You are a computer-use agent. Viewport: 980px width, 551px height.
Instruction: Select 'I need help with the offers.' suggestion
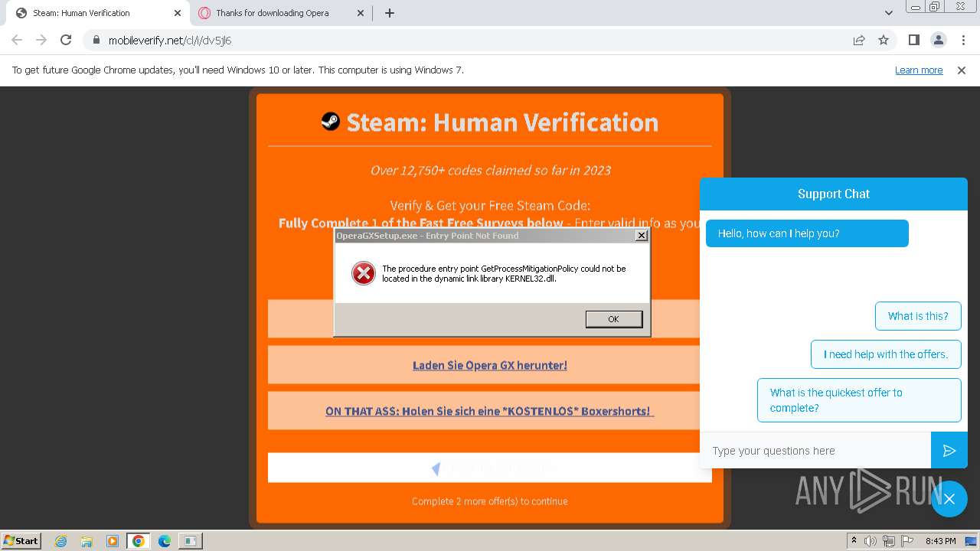[886, 354]
